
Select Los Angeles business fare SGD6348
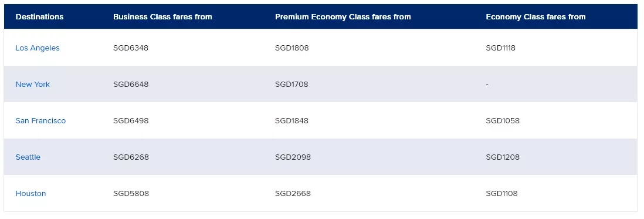[x=131, y=48]
